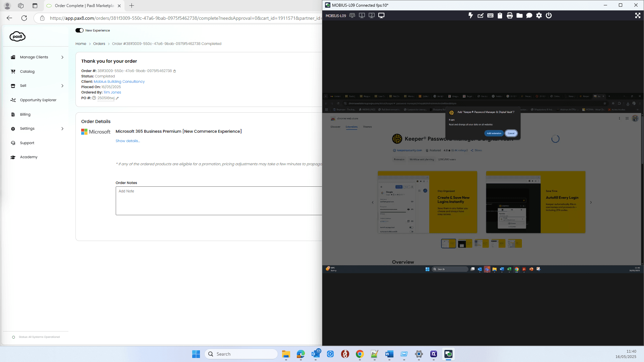This screenshot has width=644, height=362.
Task: Toggle full screen arrows in remote session
Action: pos(637,15)
